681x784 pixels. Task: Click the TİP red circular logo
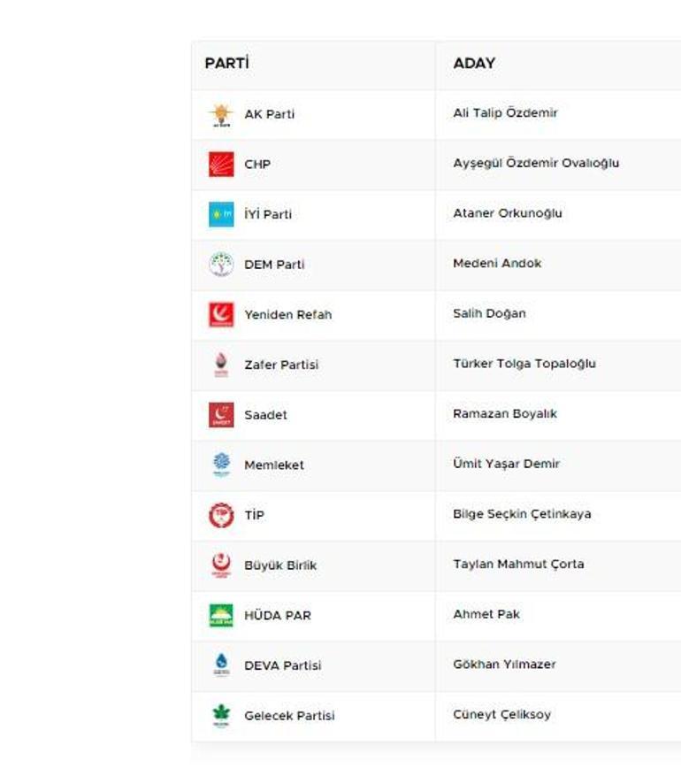pos(221,515)
